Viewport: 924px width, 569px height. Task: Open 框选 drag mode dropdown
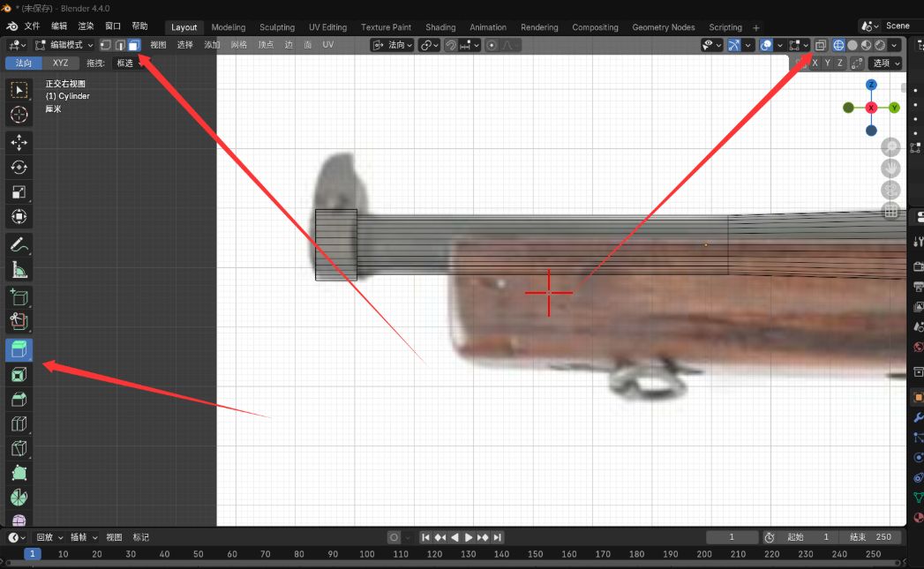tap(129, 63)
